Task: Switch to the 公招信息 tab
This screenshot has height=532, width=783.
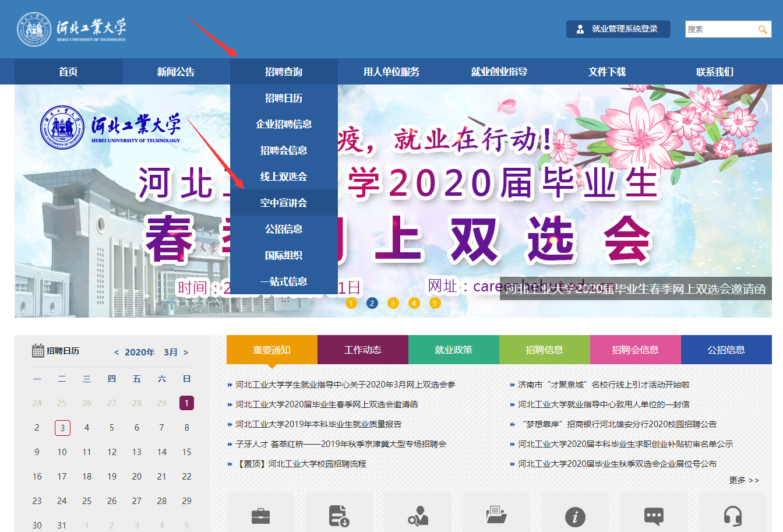Action: pyautogui.click(x=726, y=350)
